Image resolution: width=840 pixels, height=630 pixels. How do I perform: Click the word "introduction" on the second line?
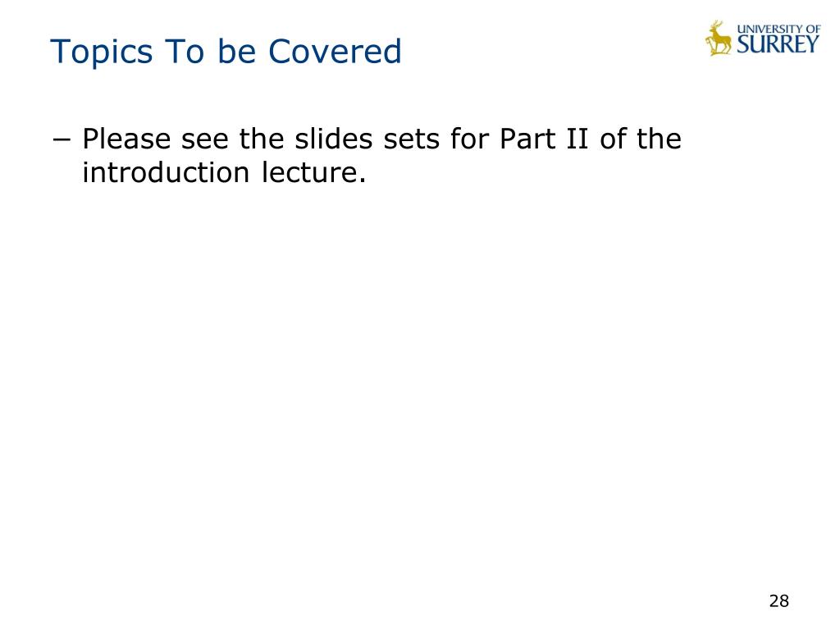click(166, 173)
